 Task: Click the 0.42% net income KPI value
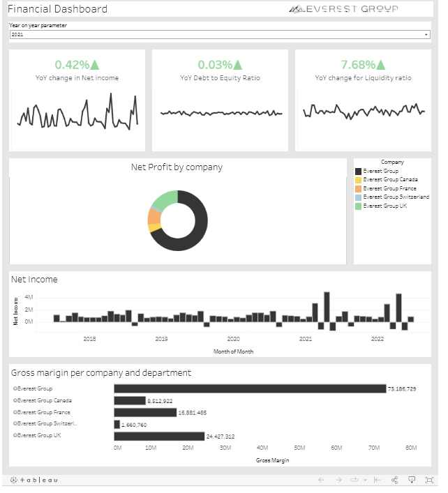pyautogui.click(x=73, y=65)
